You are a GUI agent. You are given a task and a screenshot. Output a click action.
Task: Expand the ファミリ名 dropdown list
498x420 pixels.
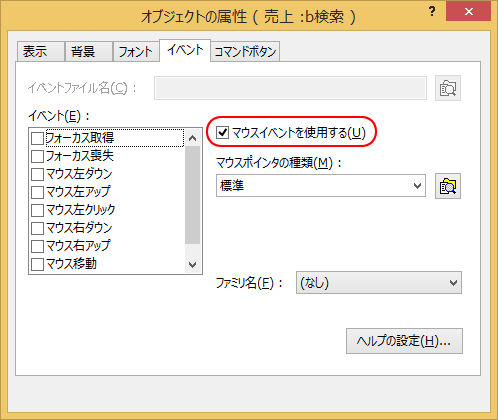379,283
